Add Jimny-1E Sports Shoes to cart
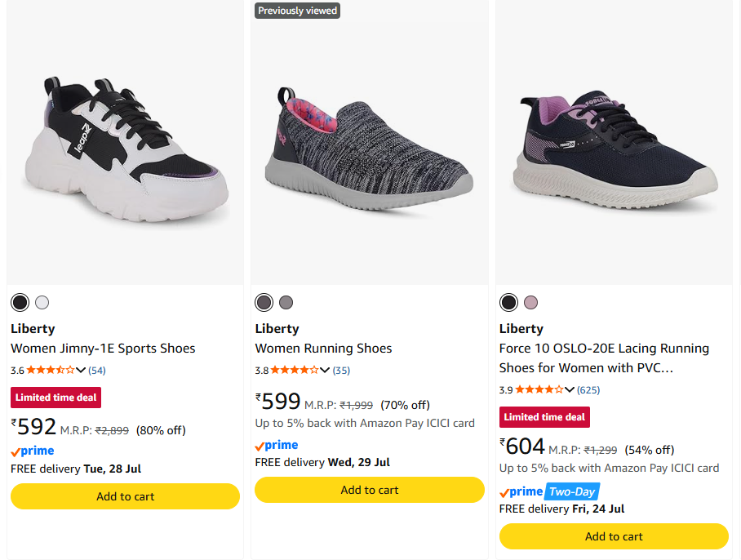The image size is (741, 560). click(x=125, y=496)
